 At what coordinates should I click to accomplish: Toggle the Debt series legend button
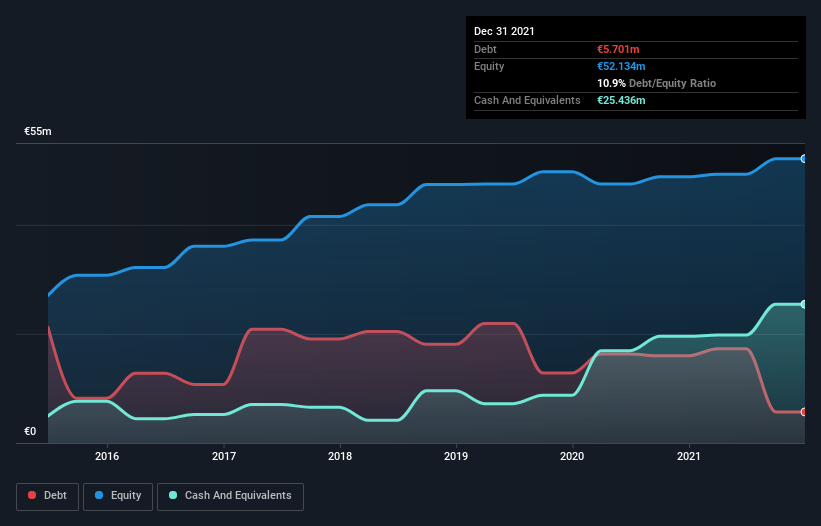point(48,496)
